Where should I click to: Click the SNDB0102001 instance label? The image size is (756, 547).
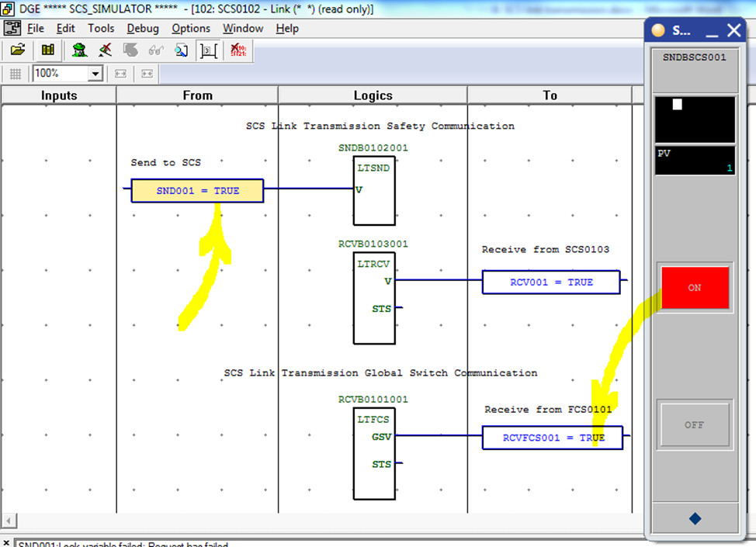tap(373, 148)
